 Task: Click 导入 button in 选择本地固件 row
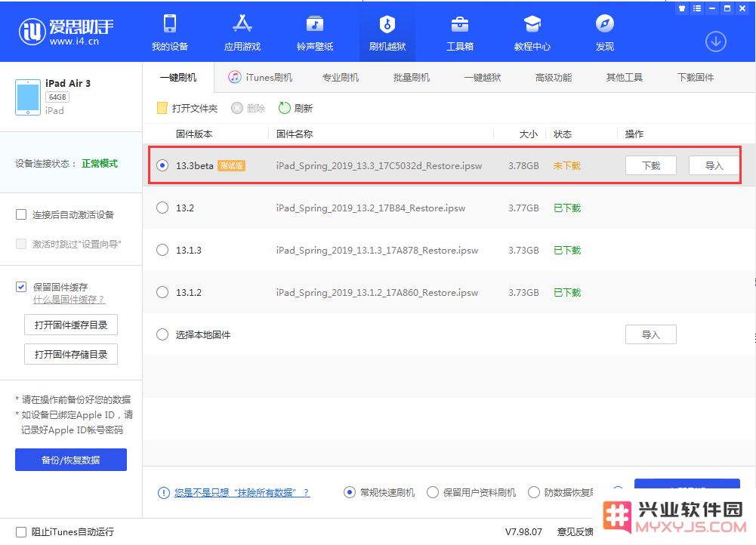click(x=651, y=334)
